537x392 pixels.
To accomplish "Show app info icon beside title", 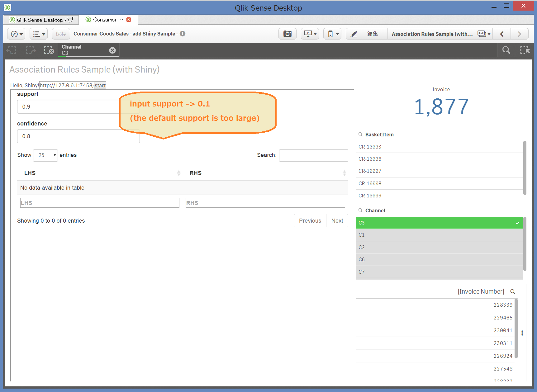I will [183, 34].
